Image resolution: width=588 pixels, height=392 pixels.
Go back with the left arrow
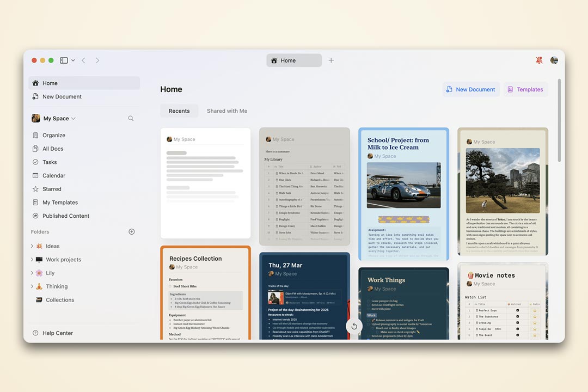tap(83, 60)
